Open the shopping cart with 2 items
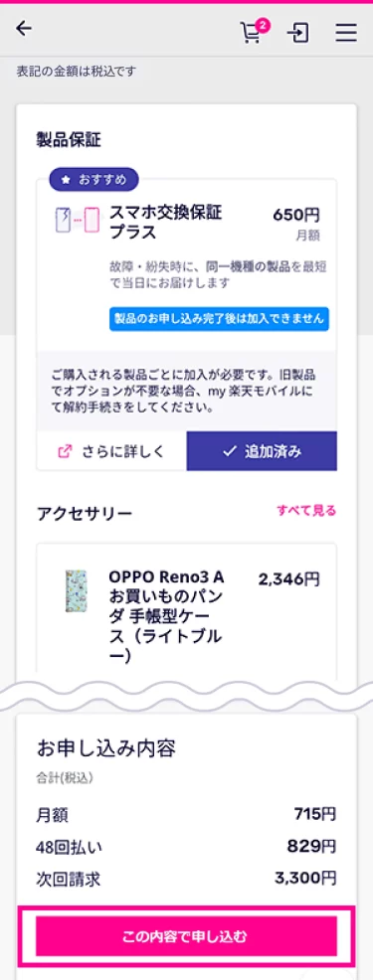The height and width of the screenshot is (980, 373). [252, 33]
